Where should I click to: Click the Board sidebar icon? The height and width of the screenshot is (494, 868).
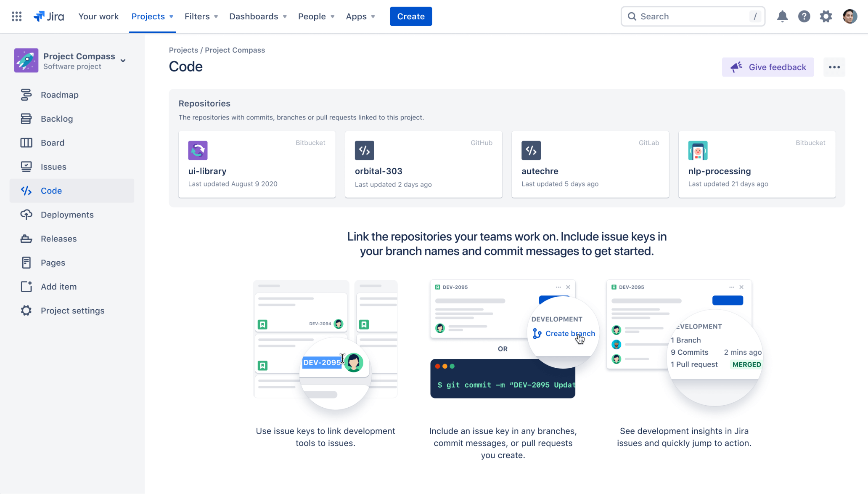26,143
